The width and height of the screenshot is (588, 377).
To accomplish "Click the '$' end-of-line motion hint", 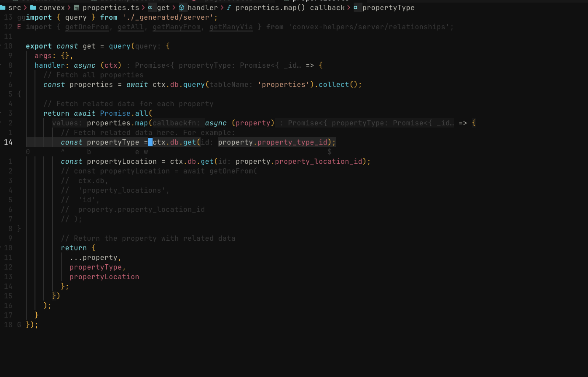I will (330, 152).
